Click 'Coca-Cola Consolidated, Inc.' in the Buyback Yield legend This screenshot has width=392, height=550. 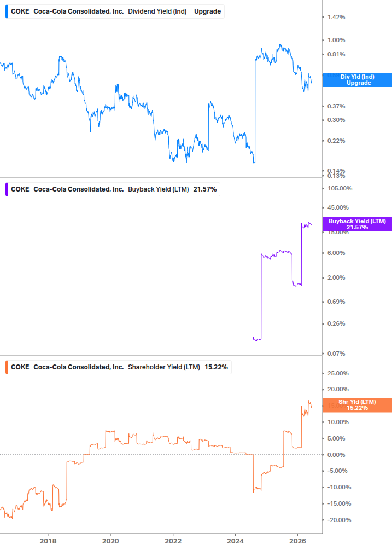coord(79,189)
